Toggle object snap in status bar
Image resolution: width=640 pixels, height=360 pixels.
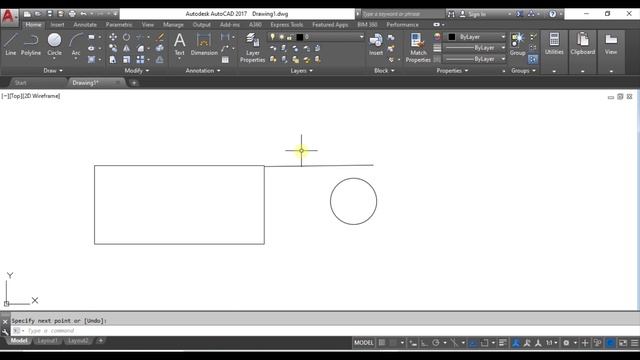tap(484, 343)
